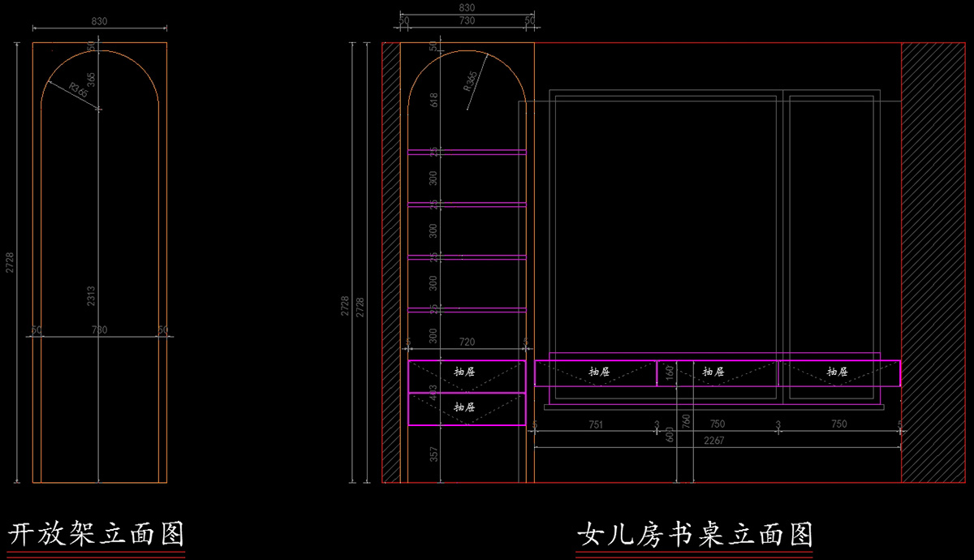The image size is (974, 560).
Task: Select the 751 dimension under the desk
Action: pyautogui.click(x=595, y=424)
